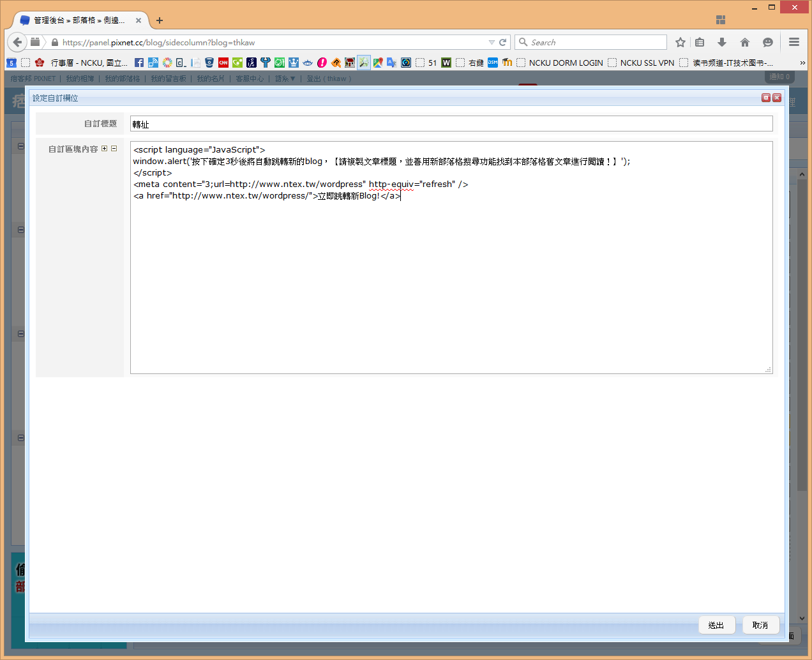Focus the 自訂標題 title input field

click(x=451, y=124)
